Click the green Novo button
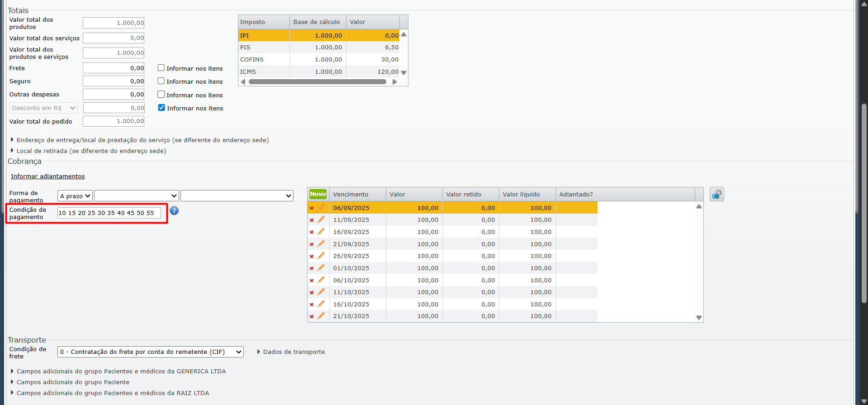Image resolution: width=868 pixels, height=405 pixels. click(x=318, y=194)
